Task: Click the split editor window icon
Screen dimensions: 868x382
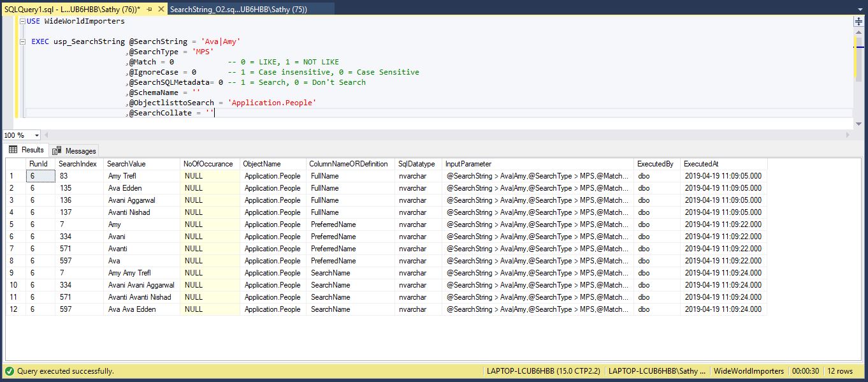Action: 858,21
